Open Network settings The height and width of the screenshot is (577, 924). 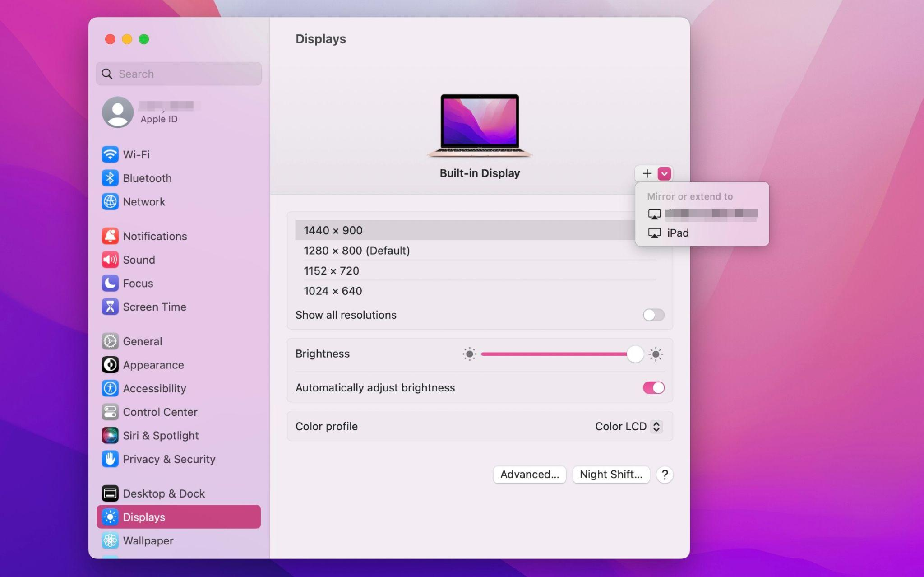pyautogui.click(x=179, y=201)
